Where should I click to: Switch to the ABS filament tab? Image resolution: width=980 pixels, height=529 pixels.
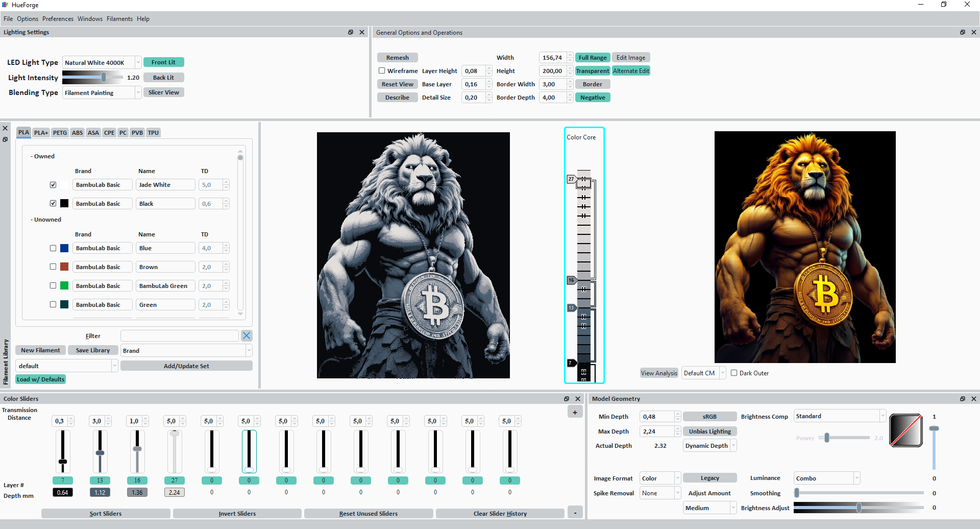[77, 133]
